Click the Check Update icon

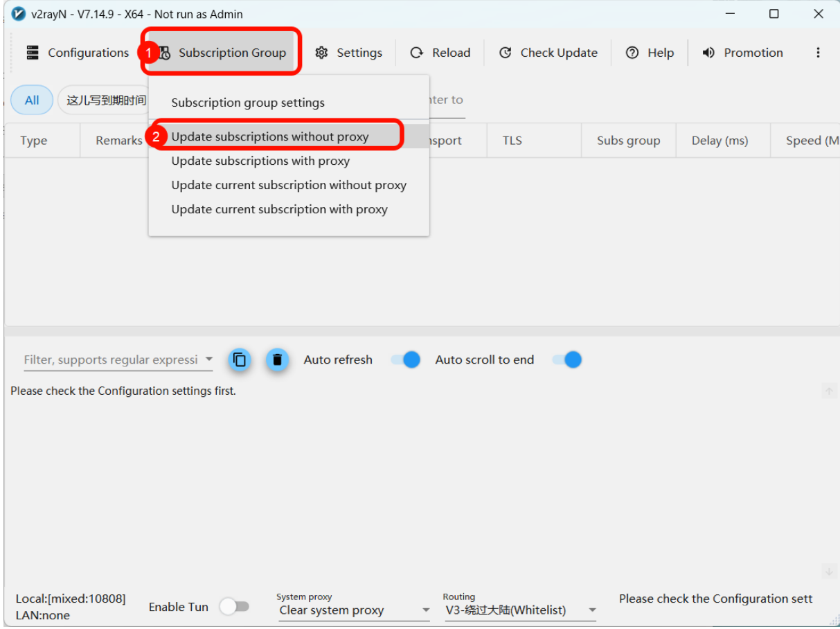(506, 53)
